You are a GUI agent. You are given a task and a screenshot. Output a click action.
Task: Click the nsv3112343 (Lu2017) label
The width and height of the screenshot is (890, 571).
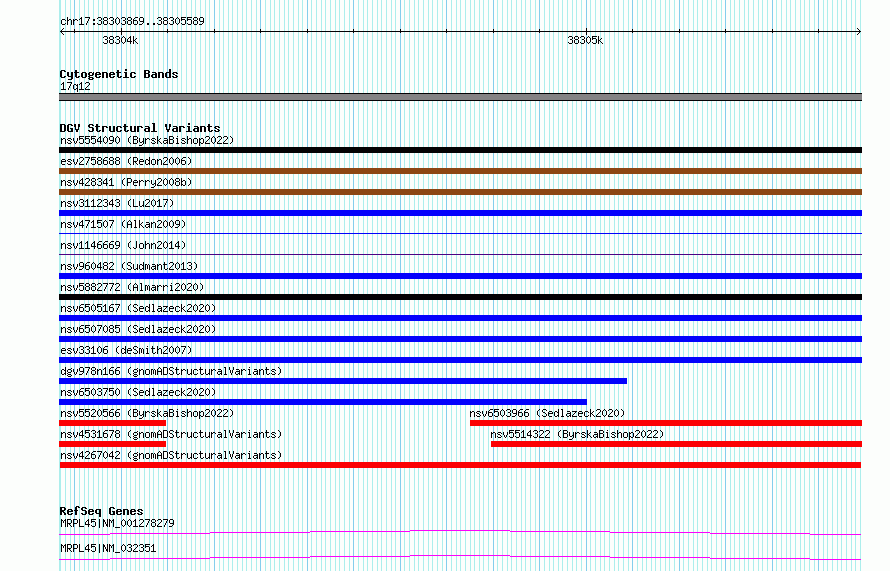pyautogui.click(x=117, y=203)
